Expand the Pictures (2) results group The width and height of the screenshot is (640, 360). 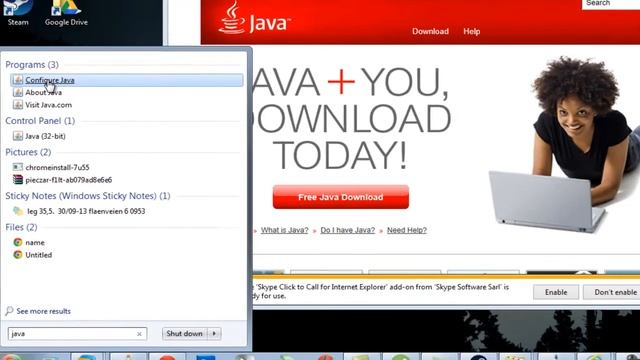[x=28, y=152]
